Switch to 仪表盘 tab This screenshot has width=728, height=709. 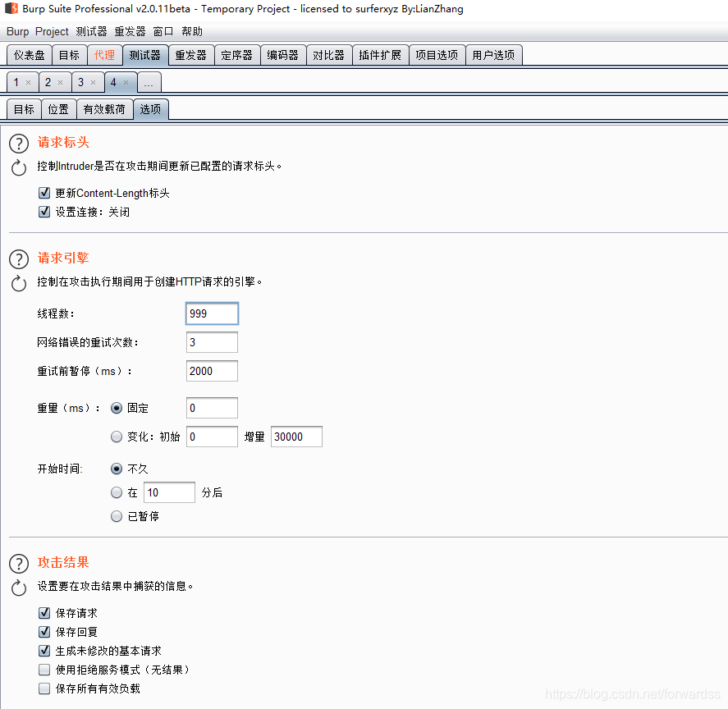[x=30, y=55]
